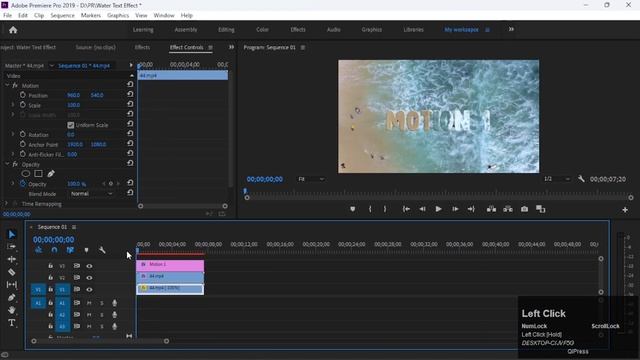This screenshot has width=640, height=360.
Task: Lock the V3 track
Action: coord(51,266)
